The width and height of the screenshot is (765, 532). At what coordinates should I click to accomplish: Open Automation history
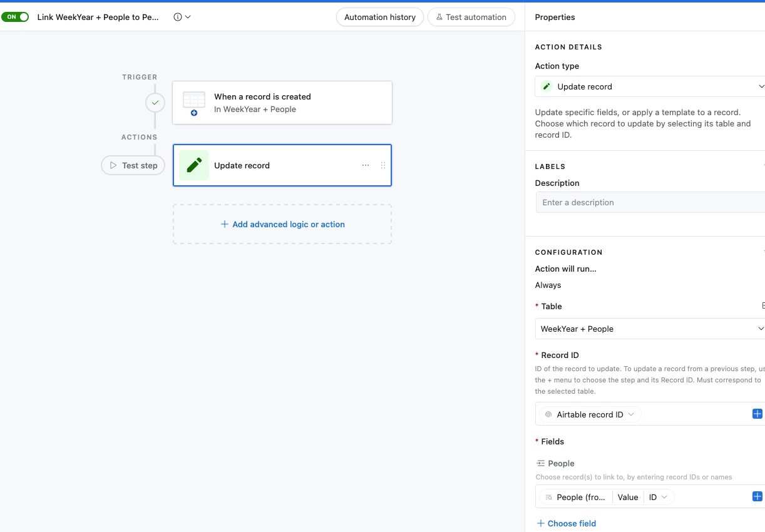pyautogui.click(x=380, y=17)
